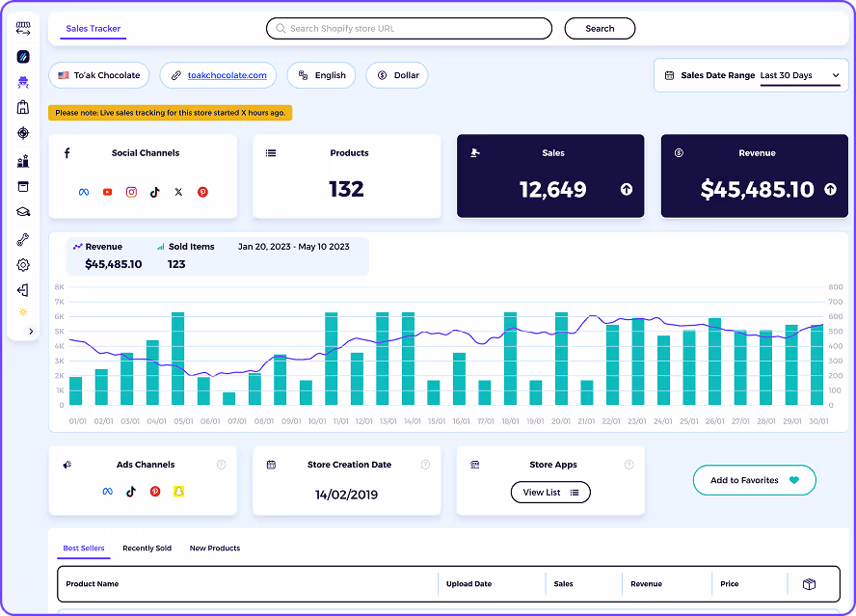The width and height of the screenshot is (856, 616).
Task: Select the Pinterest icon under Social Channels
Action: (x=202, y=192)
